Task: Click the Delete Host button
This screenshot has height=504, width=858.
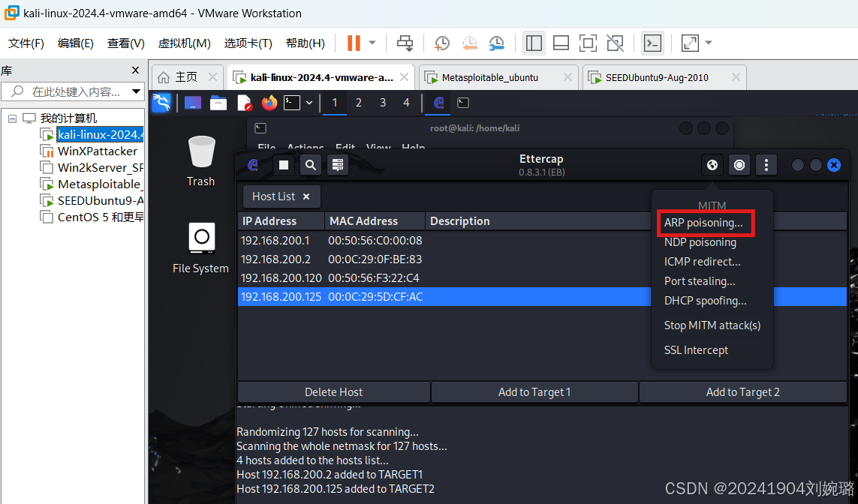Action: click(334, 392)
